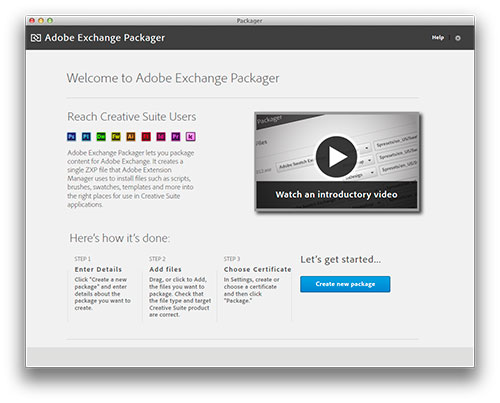Click the 'Watch an introductory video' caption
500x403 pixels.
point(336,194)
